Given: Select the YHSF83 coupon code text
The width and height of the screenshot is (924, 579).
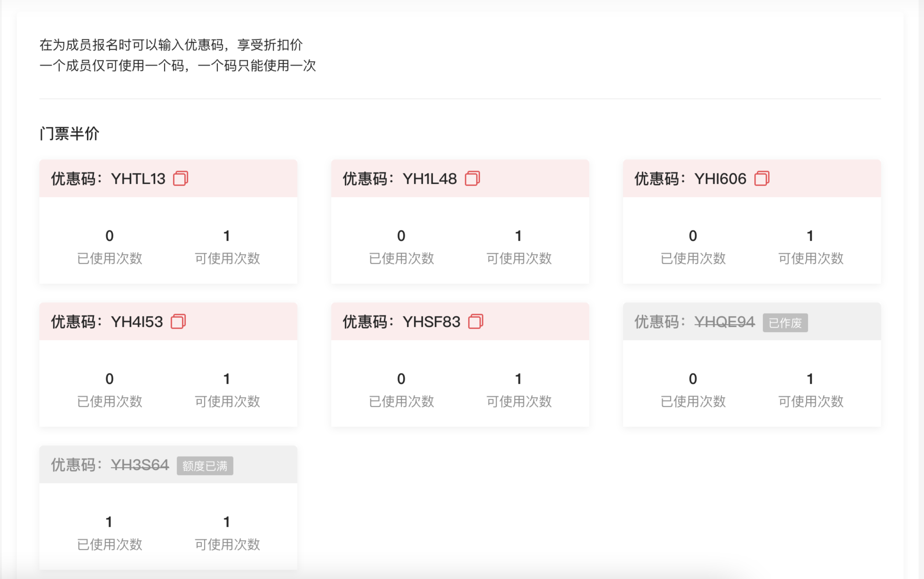Looking at the screenshot, I should pos(431,322).
